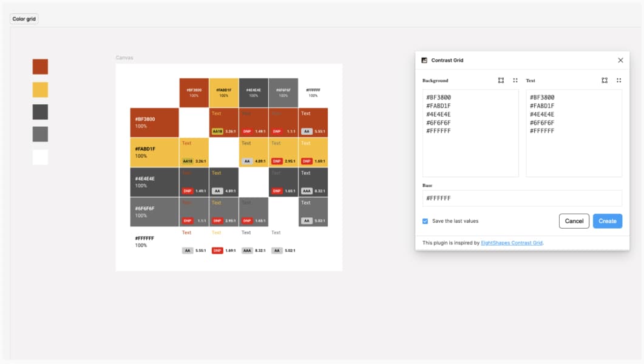Switch to the Color grid tab
This screenshot has height=364, width=644.
tap(24, 18)
